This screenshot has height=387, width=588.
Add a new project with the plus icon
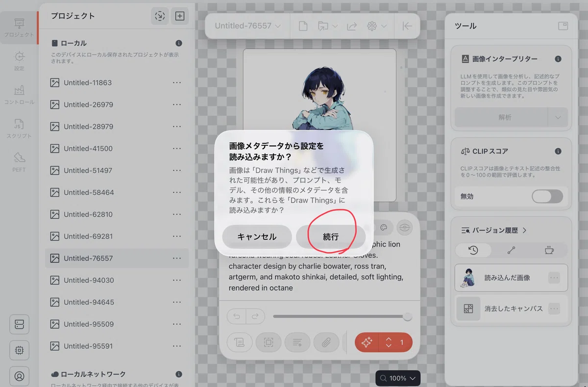(x=180, y=16)
